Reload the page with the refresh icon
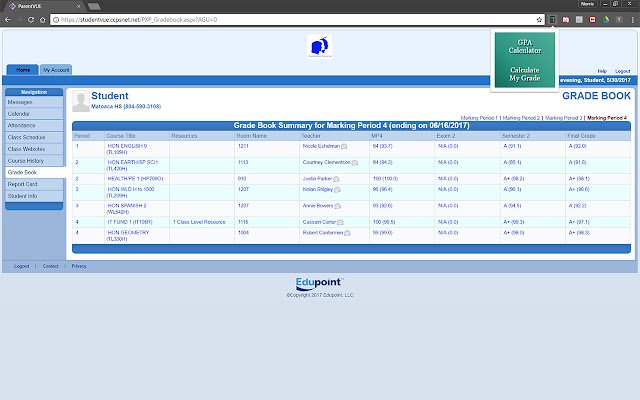640x400 pixels. (31, 20)
